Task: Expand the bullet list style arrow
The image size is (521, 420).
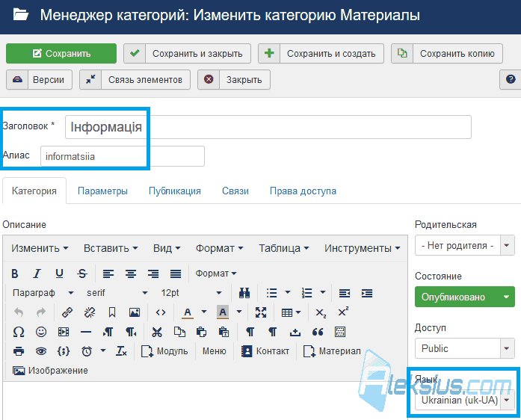Action: click(288, 292)
